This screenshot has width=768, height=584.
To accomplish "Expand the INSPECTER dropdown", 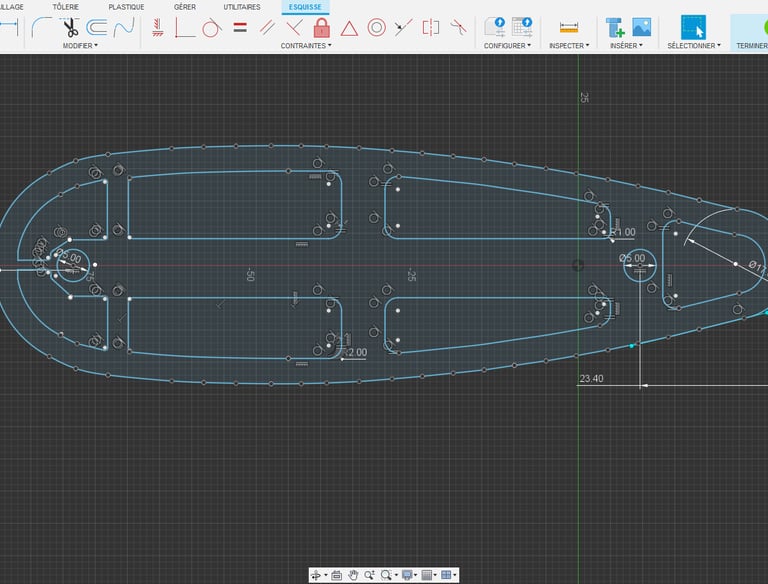I will pos(569,46).
